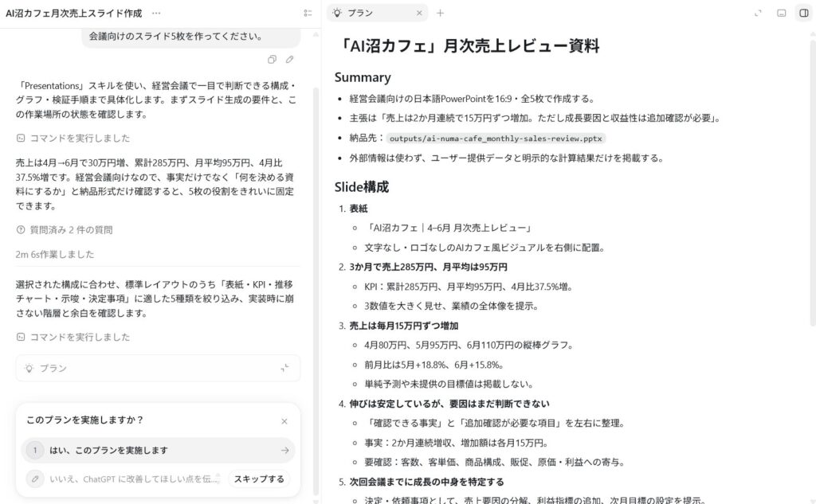The image size is (816, 504).
Task: Click the 2m 6s作業しました text
Action: (x=55, y=254)
